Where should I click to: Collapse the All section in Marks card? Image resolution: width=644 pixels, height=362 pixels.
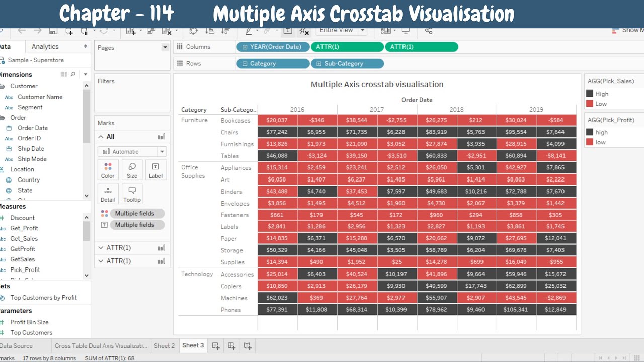point(101,136)
